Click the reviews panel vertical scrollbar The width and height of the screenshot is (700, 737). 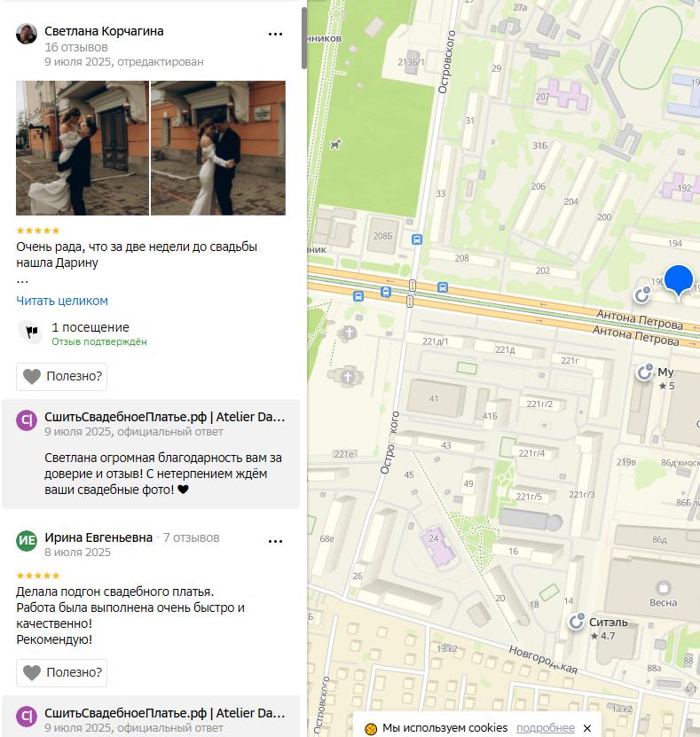pyautogui.click(x=304, y=40)
